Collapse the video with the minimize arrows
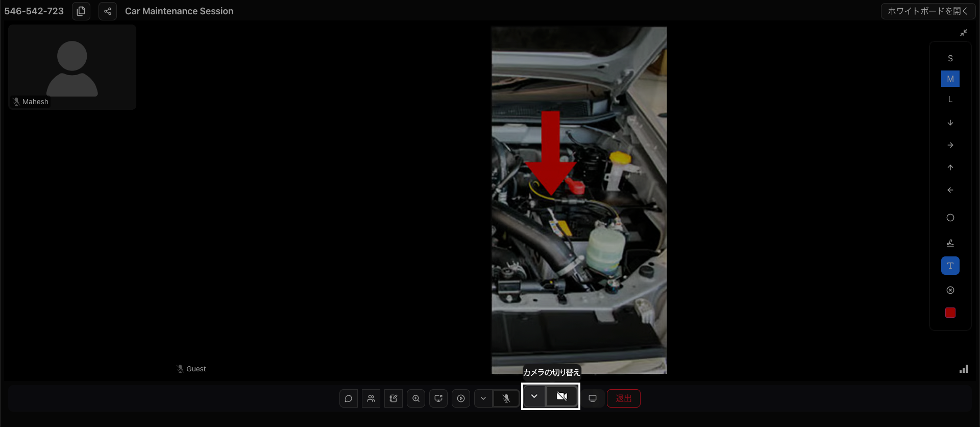This screenshot has height=427, width=980. click(x=963, y=33)
